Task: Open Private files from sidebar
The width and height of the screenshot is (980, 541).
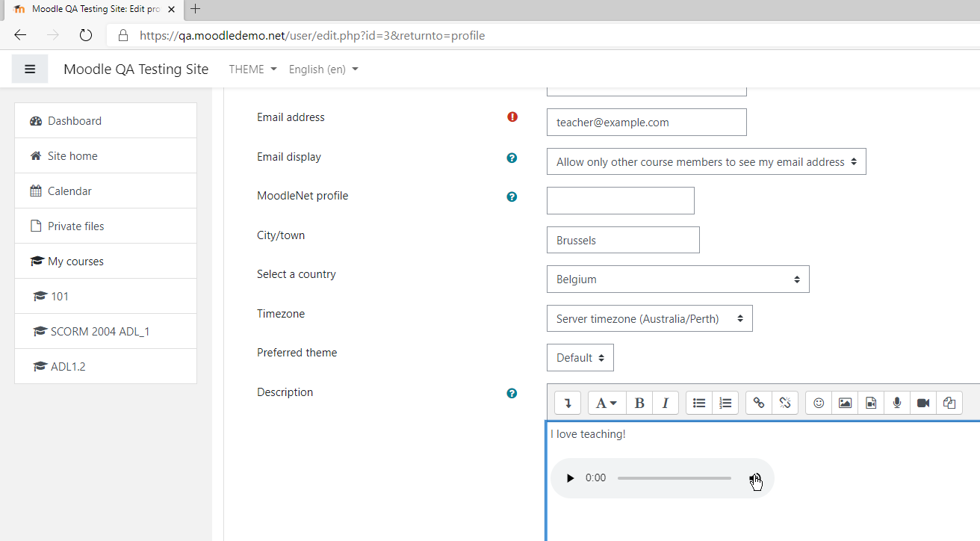Action: [105, 226]
